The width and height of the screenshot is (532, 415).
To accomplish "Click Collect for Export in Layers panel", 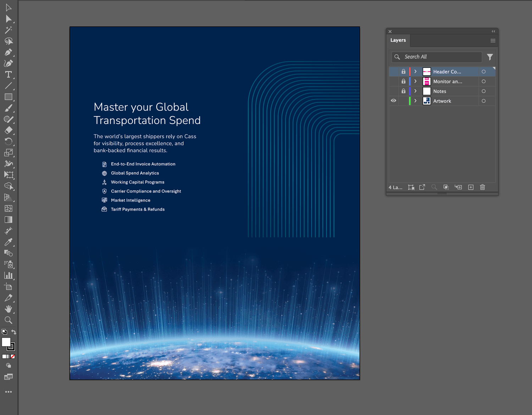I will click(x=422, y=187).
